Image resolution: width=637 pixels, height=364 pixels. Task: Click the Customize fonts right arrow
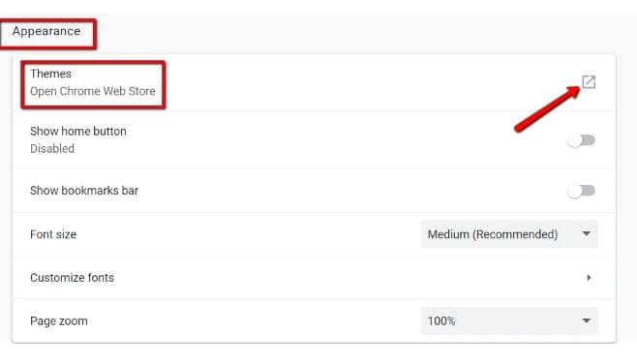tap(589, 278)
